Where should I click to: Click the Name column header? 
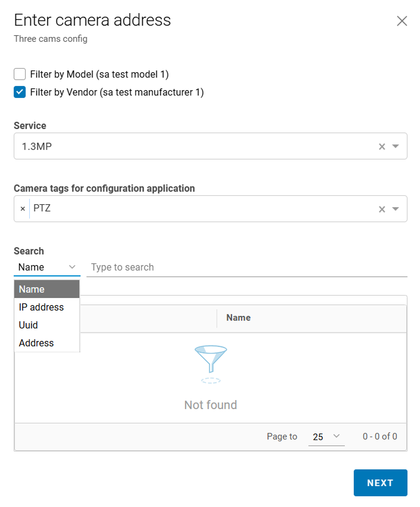(239, 318)
